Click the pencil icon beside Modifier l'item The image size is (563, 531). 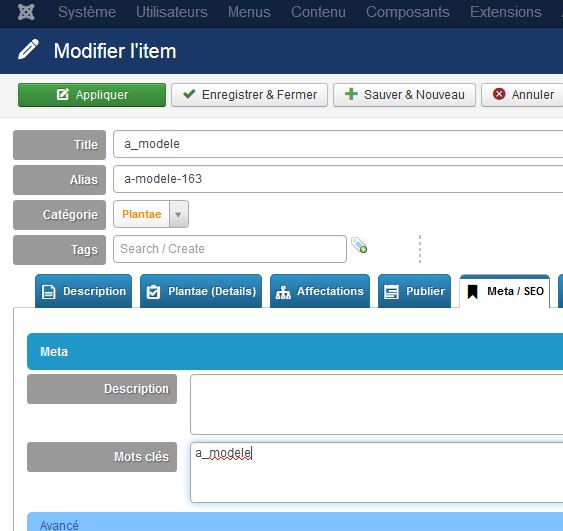pyautogui.click(x=28, y=50)
